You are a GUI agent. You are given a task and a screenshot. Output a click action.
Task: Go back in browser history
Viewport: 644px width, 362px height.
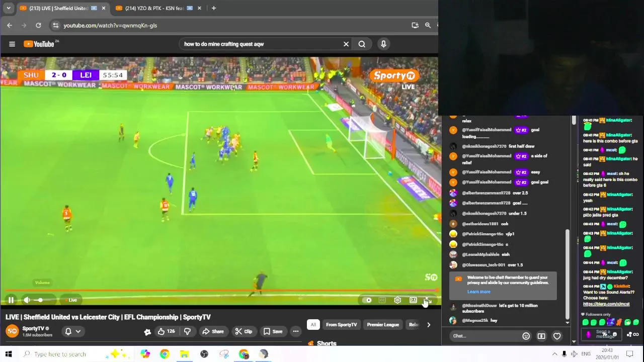[10, 25]
